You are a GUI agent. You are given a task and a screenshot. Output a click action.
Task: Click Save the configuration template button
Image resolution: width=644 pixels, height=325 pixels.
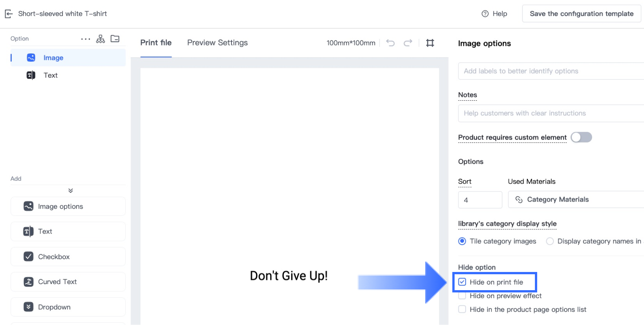click(x=581, y=14)
